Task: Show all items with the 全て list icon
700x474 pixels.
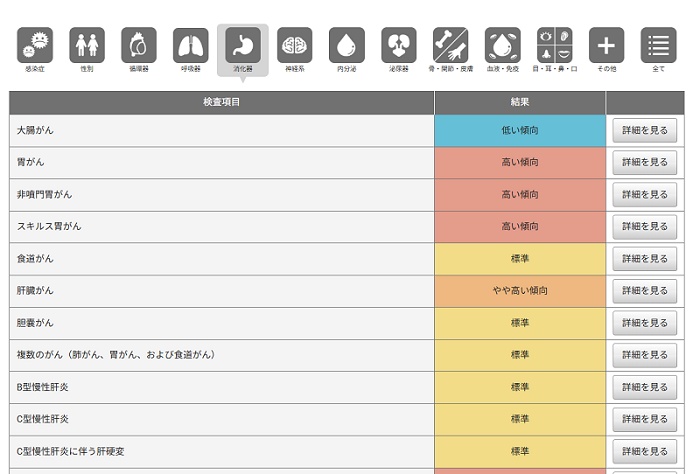Action: (658, 46)
